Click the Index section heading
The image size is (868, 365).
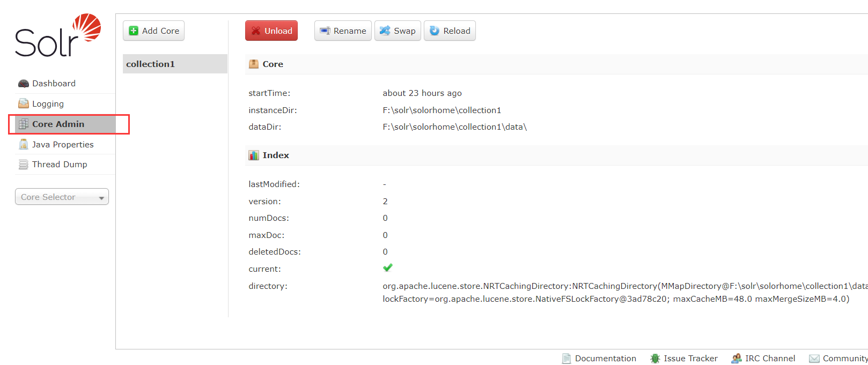(276, 155)
